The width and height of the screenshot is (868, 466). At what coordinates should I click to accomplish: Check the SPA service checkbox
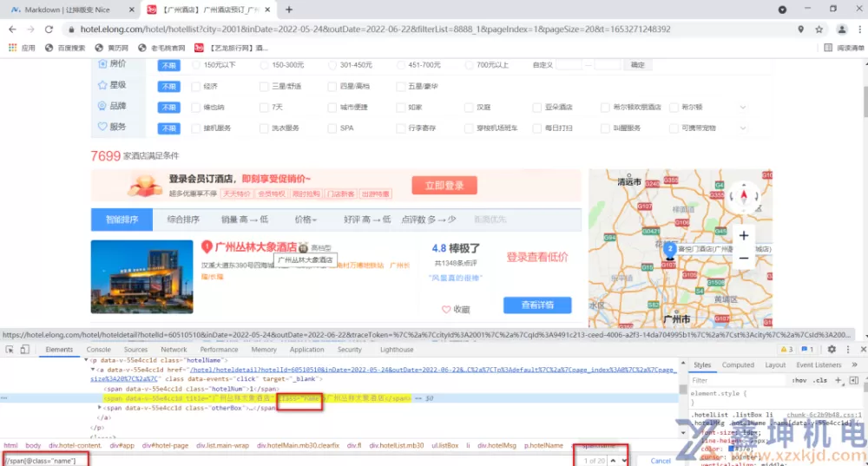point(332,128)
